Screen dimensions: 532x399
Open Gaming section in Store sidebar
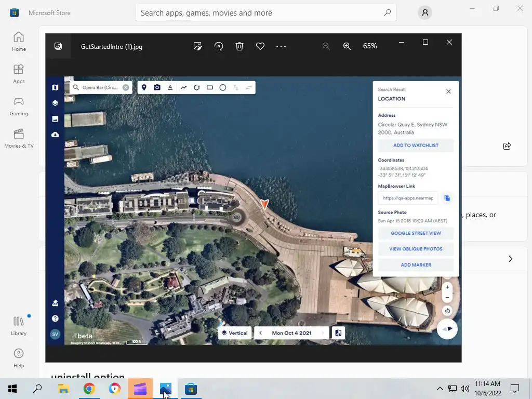(19, 106)
